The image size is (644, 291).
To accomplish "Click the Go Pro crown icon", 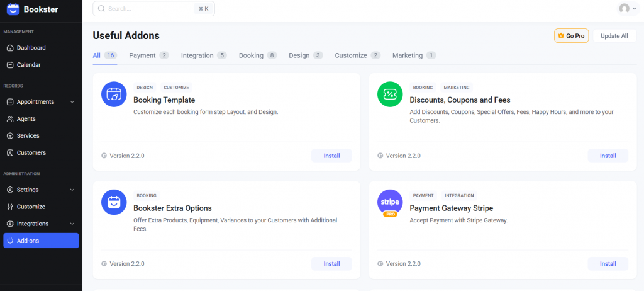I will pyautogui.click(x=561, y=36).
